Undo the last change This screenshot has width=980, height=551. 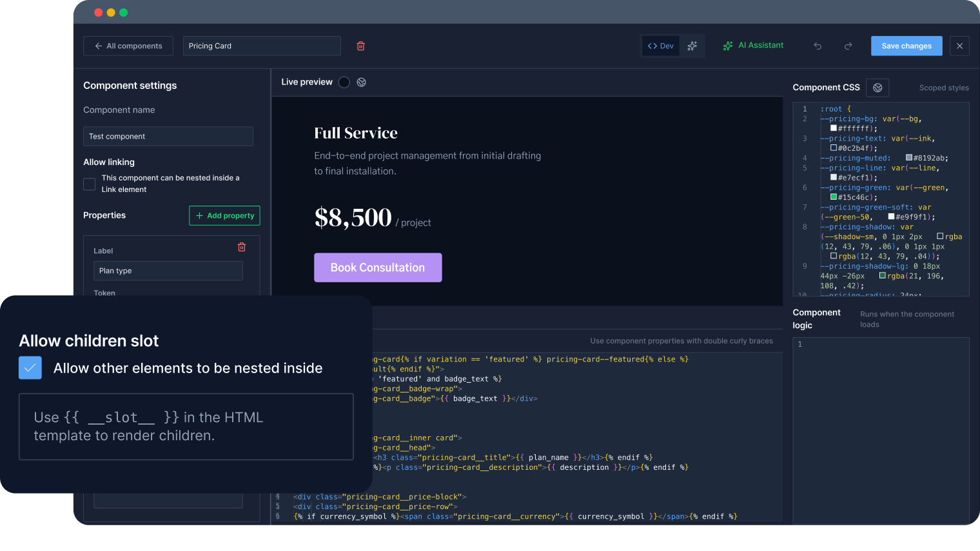(x=818, y=46)
